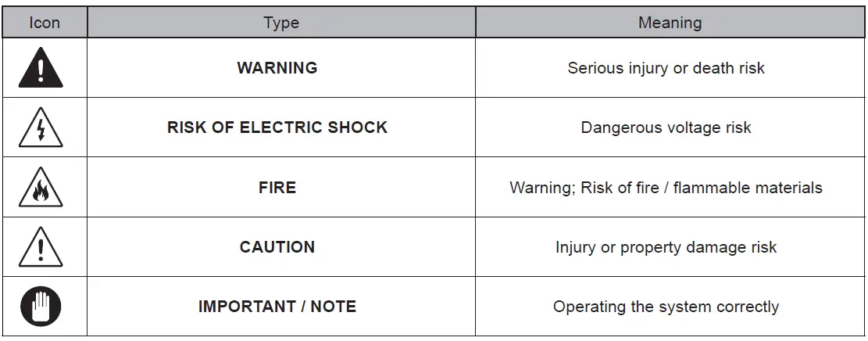Click the Risk of fire / flammable materials text
The width and height of the screenshot is (868, 341).
[702, 188]
